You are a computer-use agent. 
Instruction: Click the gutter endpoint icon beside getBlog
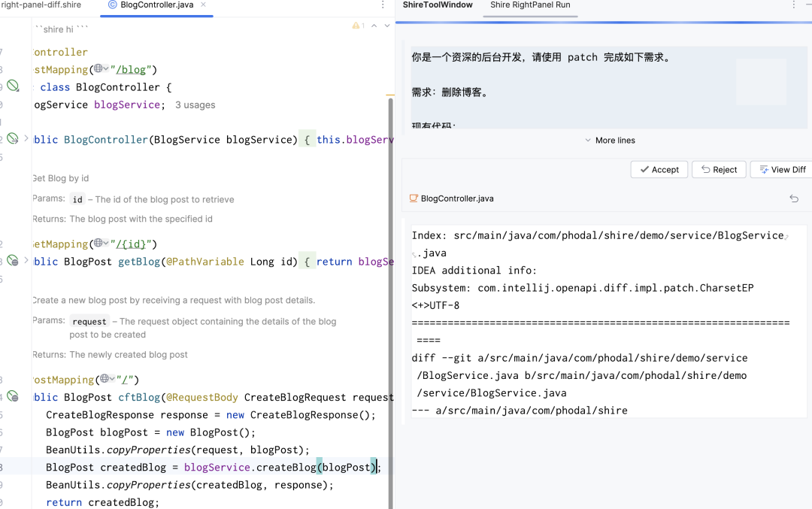(13, 260)
